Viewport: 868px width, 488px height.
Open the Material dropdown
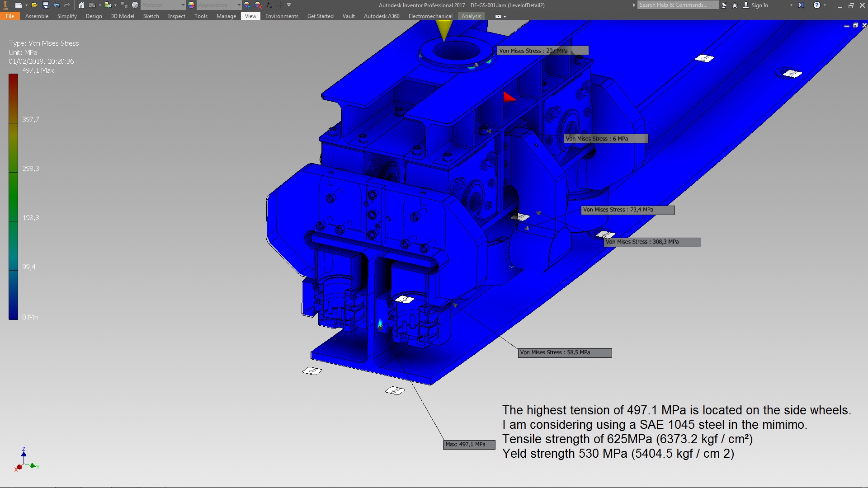click(183, 5)
